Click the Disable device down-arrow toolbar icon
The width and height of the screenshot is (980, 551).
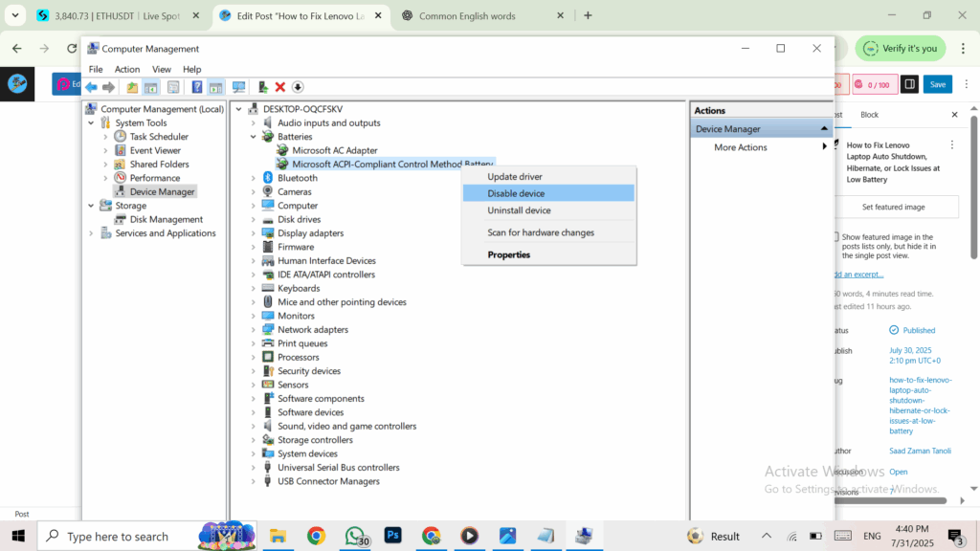(x=298, y=87)
